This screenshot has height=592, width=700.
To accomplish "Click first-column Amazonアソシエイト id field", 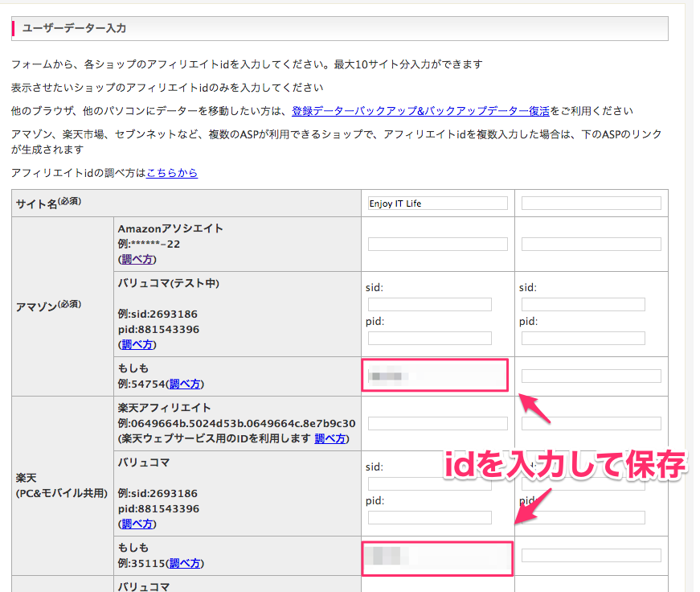I will pos(438,244).
